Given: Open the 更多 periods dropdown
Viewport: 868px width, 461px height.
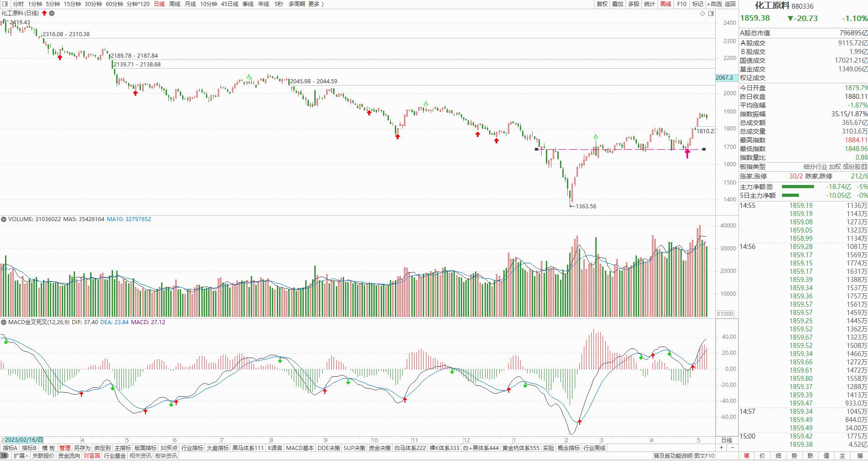Looking at the screenshot, I should (x=316, y=4).
